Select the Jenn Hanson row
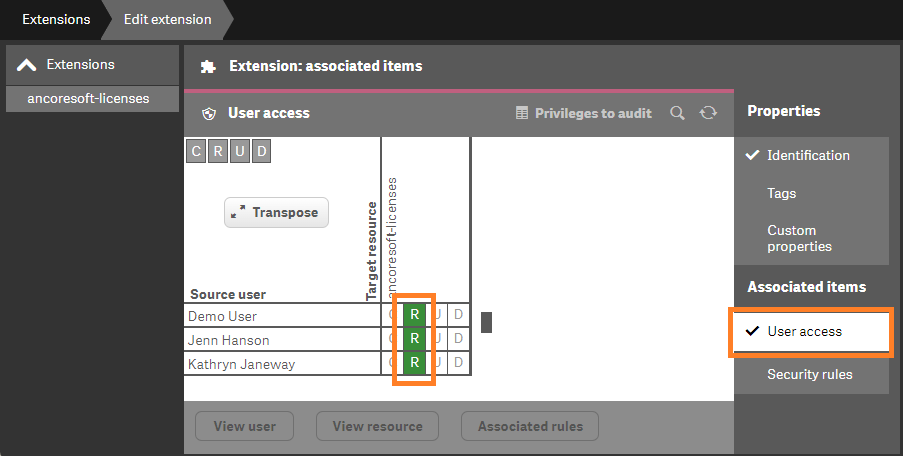903x456 pixels. pos(282,340)
